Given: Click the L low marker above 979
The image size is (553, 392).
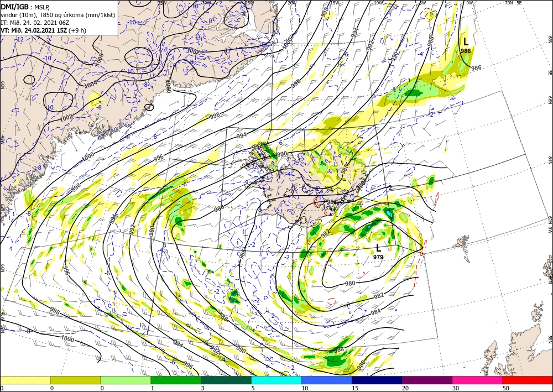Looking at the screenshot, I should 378,248.
